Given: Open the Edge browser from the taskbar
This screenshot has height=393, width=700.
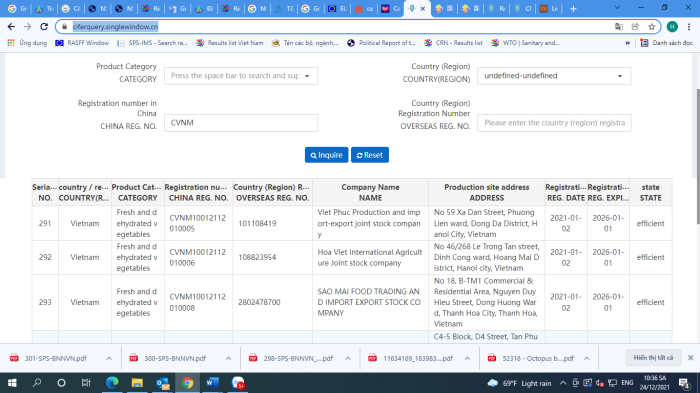Looking at the screenshot, I should (112, 383).
